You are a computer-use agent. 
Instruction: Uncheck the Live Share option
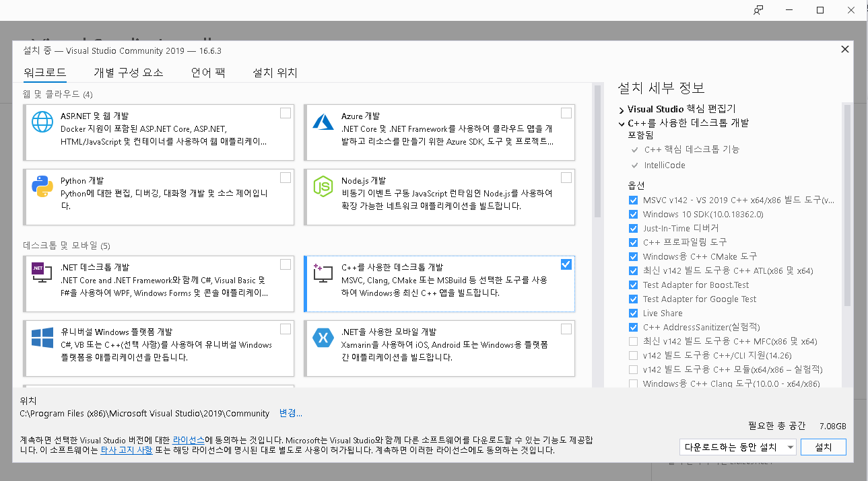point(633,313)
